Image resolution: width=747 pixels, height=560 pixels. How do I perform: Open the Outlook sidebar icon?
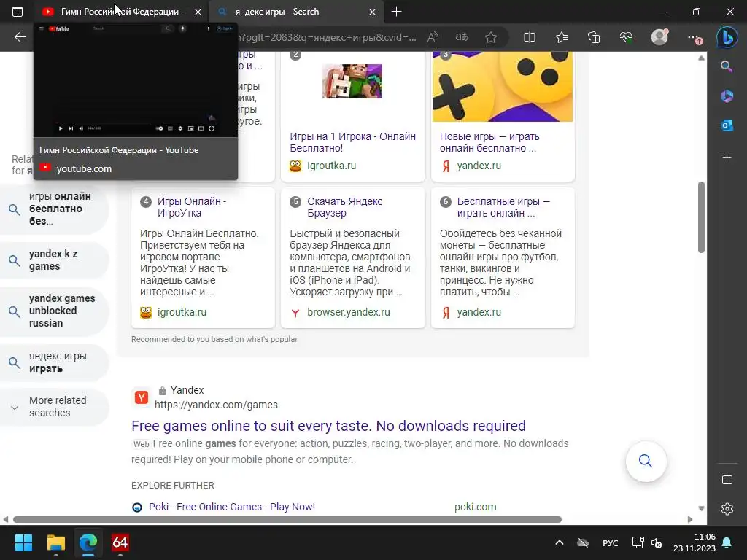pos(727,125)
